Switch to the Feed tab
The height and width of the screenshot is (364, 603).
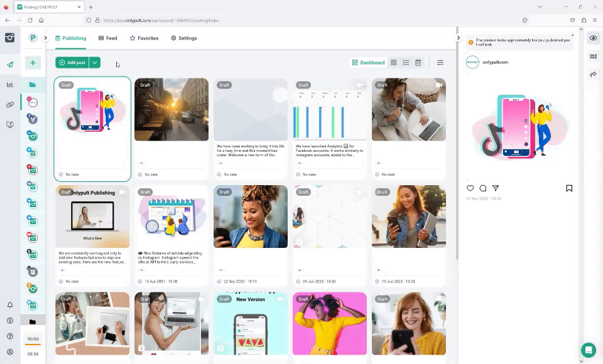coord(107,38)
